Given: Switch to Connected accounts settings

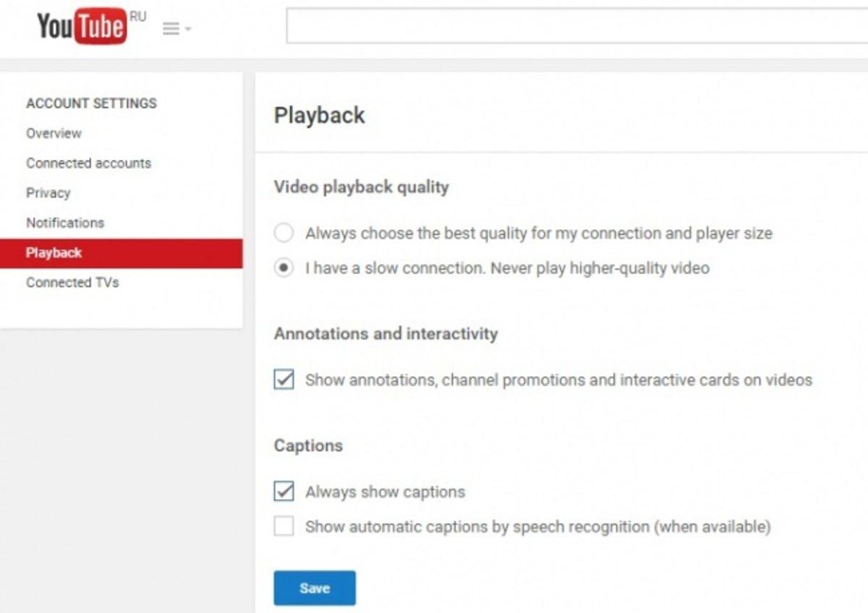Looking at the screenshot, I should click(x=88, y=163).
